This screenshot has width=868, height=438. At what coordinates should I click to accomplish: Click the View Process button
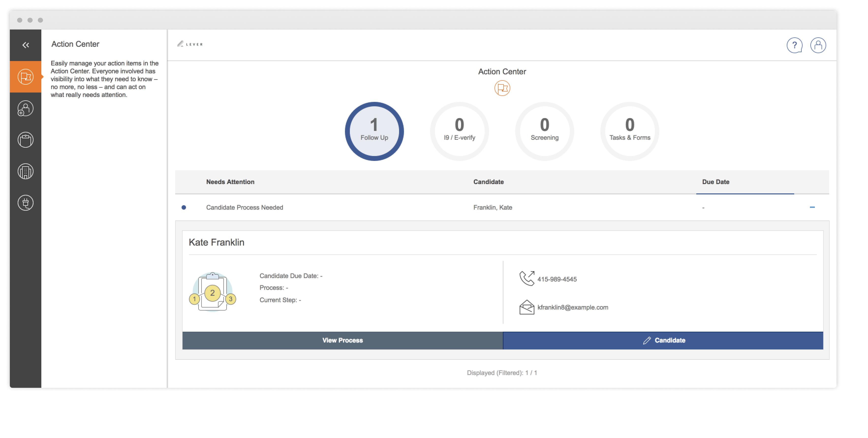tap(342, 340)
